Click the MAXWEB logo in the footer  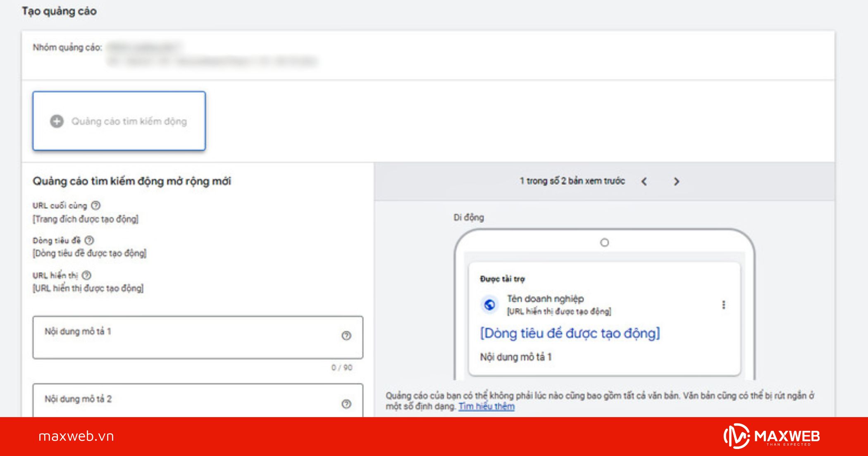772,436
